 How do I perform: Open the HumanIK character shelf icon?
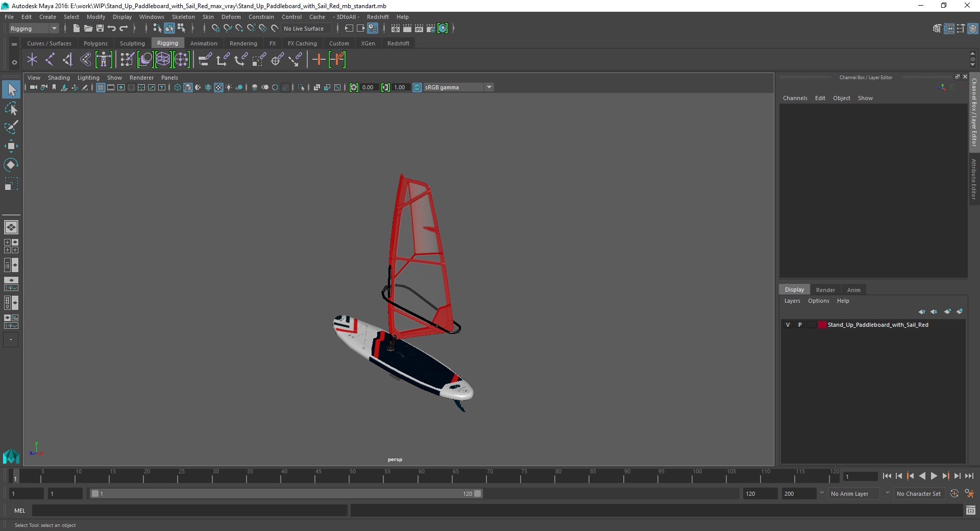point(104,60)
